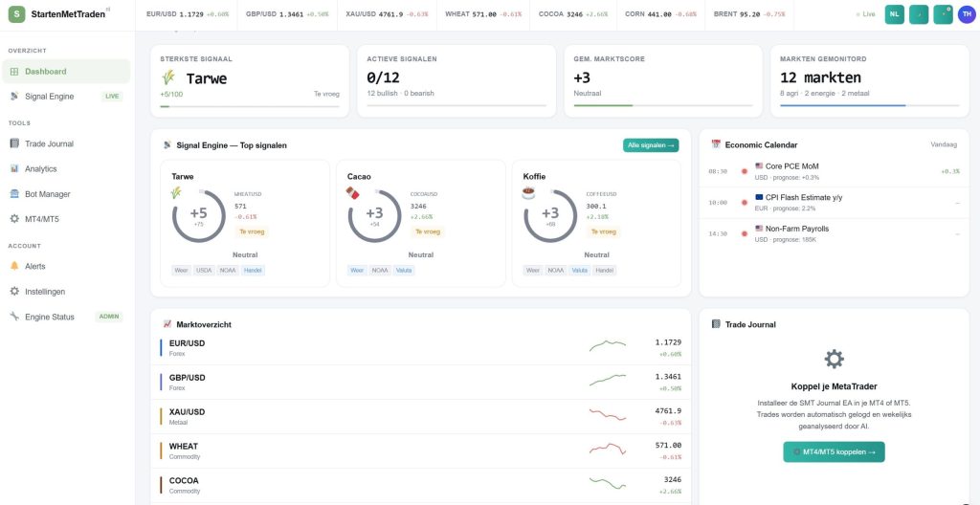
Task: Click the Te vroeg badge in the Koffie card
Action: click(603, 231)
